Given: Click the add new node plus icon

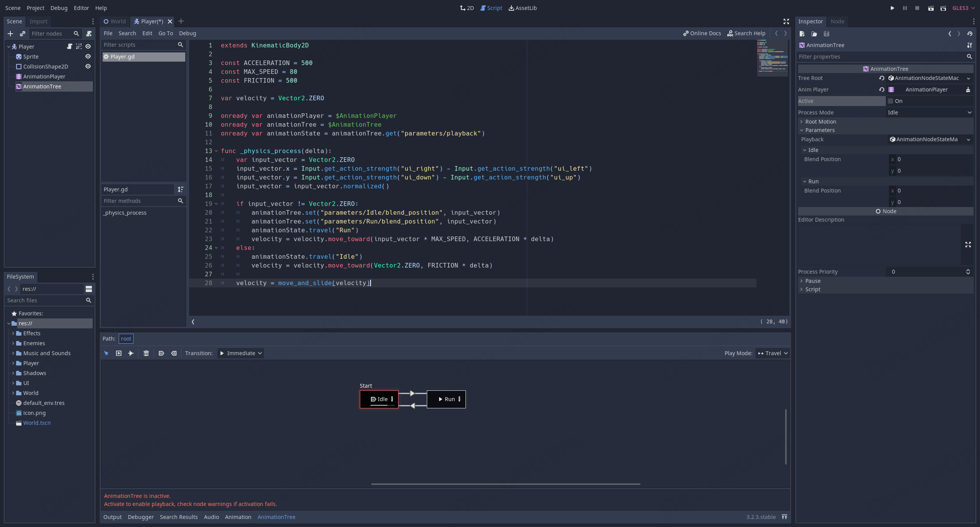Looking at the screenshot, I should (10, 34).
